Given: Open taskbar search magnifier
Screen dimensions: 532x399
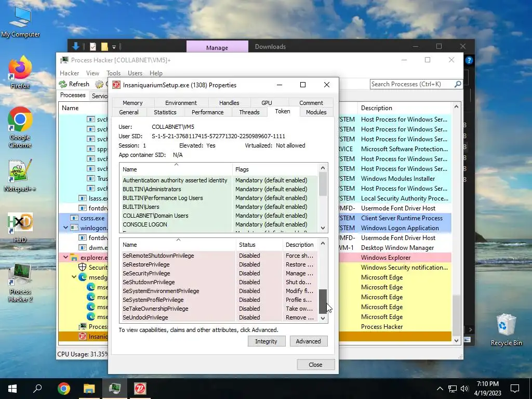Looking at the screenshot, I should tap(37, 389).
